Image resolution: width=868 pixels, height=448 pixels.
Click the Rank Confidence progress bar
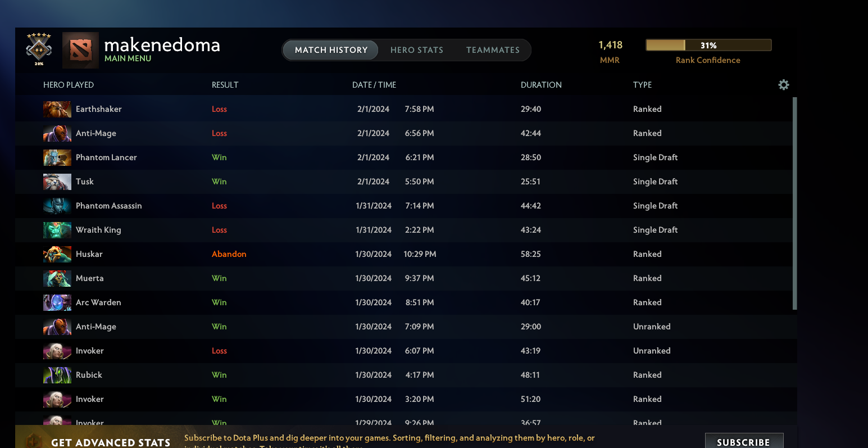point(708,45)
